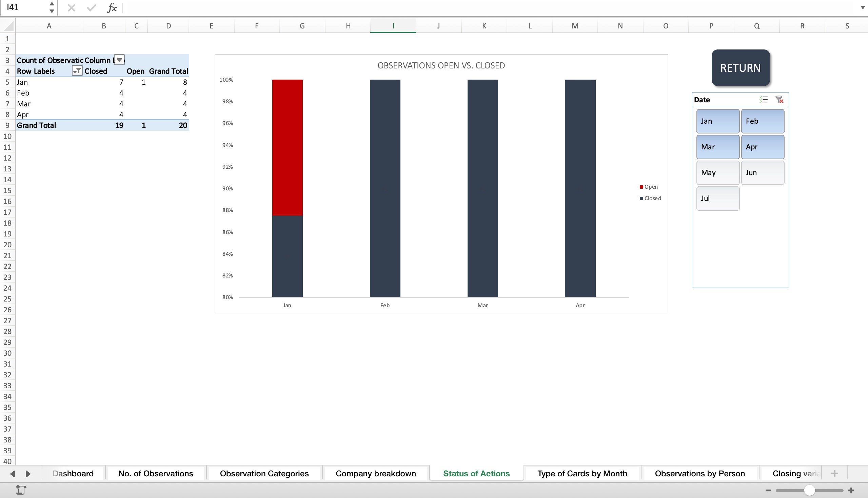Clear the filter on the Date slicer

point(780,100)
